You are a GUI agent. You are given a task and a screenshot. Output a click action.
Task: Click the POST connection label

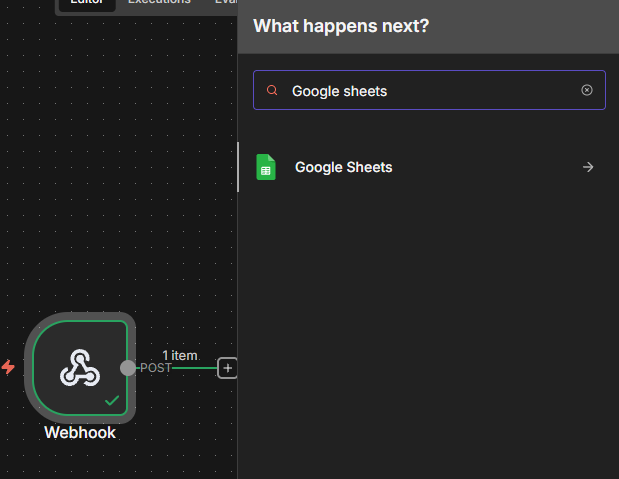point(155,368)
